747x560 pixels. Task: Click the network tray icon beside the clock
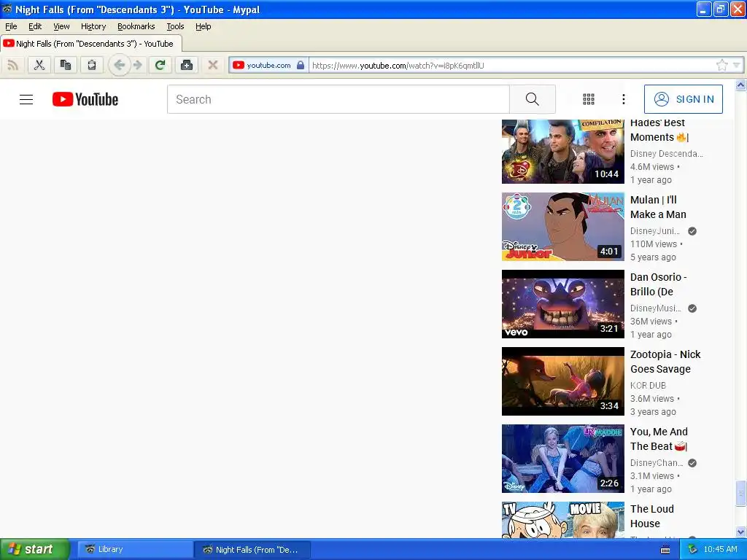(692, 549)
